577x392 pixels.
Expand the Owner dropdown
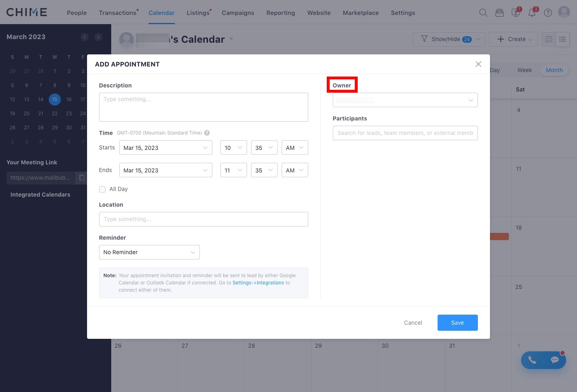[x=405, y=100]
